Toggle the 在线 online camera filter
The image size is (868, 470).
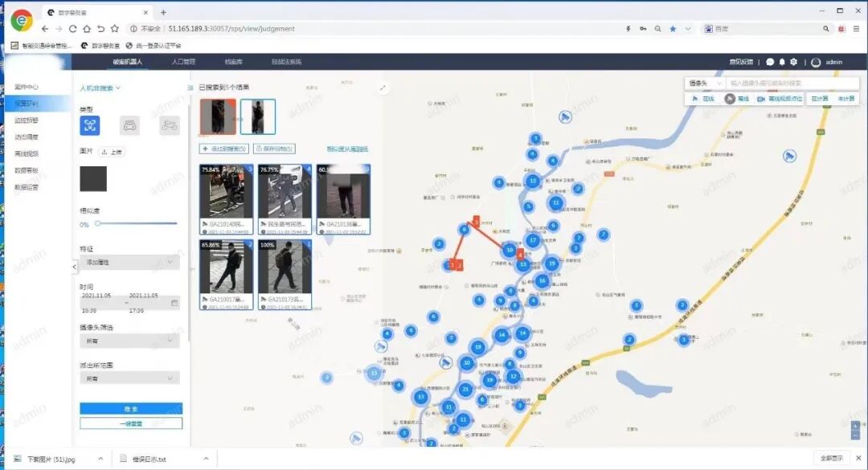[x=703, y=99]
